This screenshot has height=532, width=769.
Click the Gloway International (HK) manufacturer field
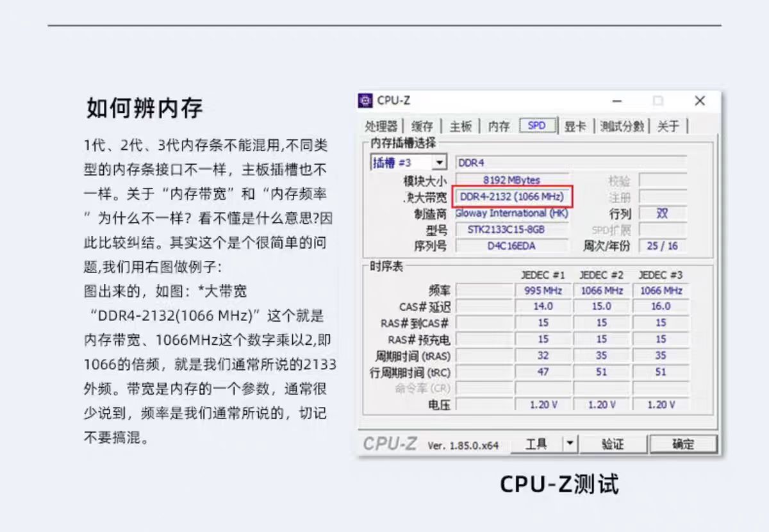pos(511,213)
